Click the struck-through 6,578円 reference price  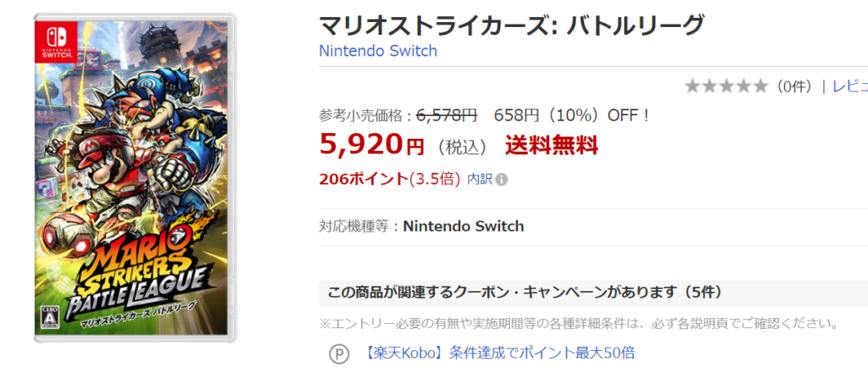[x=446, y=115]
